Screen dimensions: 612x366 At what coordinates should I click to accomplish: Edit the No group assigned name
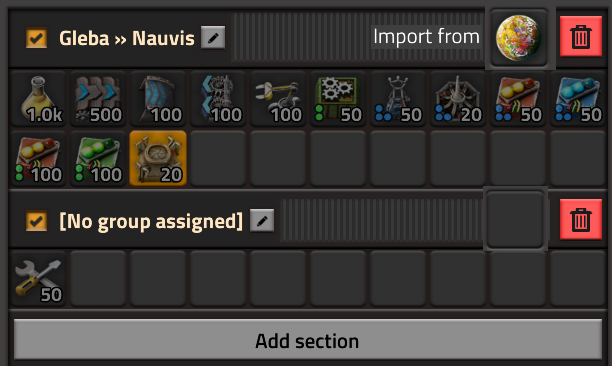[262, 220]
